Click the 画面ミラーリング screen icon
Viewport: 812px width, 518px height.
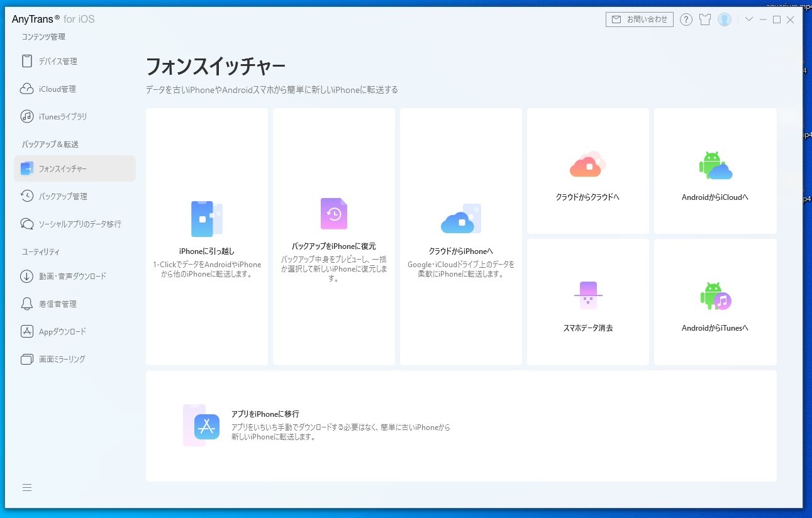click(26, 359)
